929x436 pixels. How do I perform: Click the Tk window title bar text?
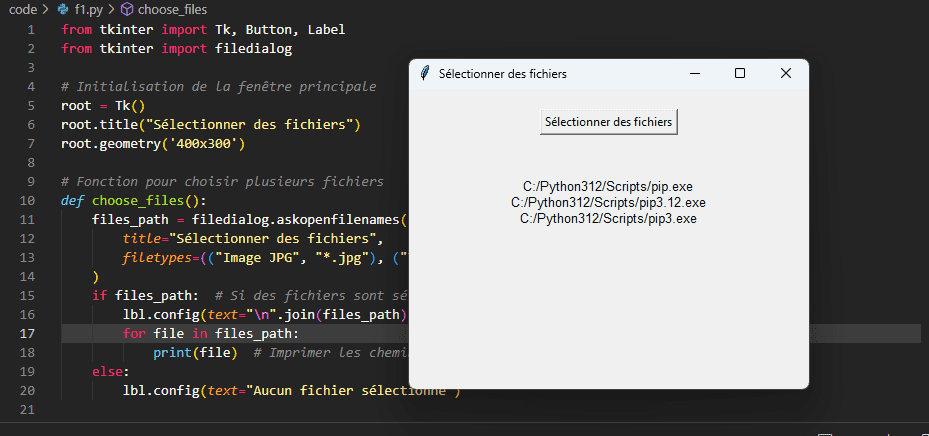[502, 74]
